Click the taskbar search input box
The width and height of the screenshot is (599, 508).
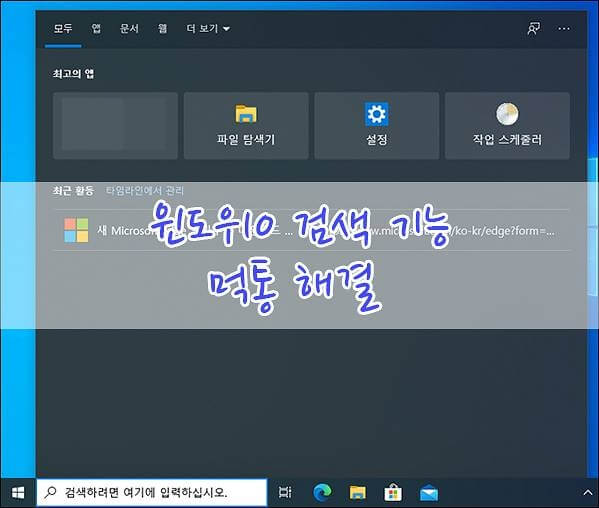point(152,493)
